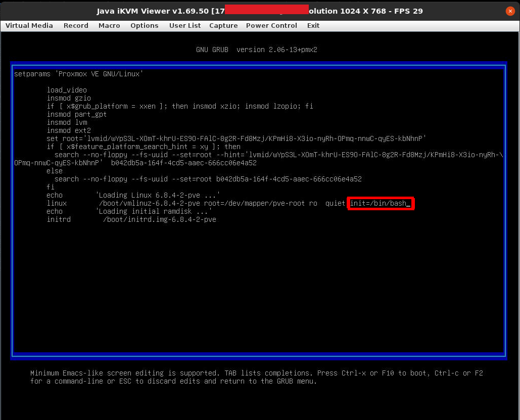Click the load_video line
Screen dimensions: 520x420
point(67,90)
